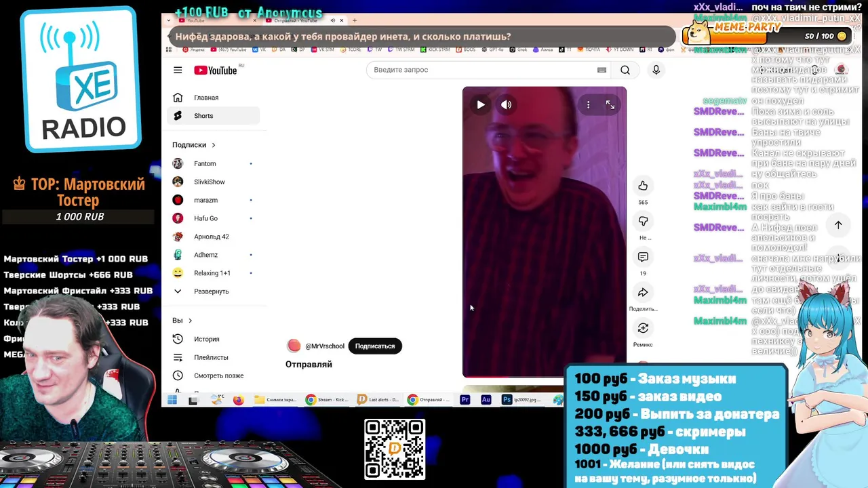Open a new browser tab
Screen dimensions: 868x488
click(355, 20)
